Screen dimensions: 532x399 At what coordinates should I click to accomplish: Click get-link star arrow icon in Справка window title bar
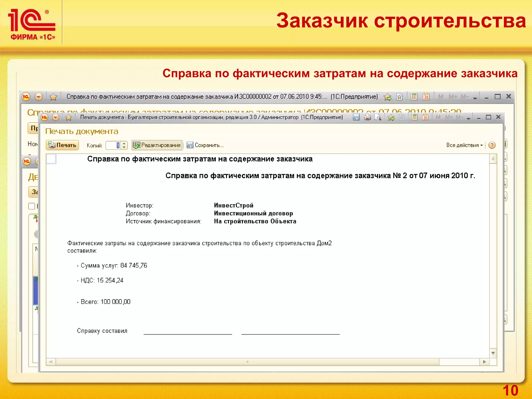(x=388, y=97)
